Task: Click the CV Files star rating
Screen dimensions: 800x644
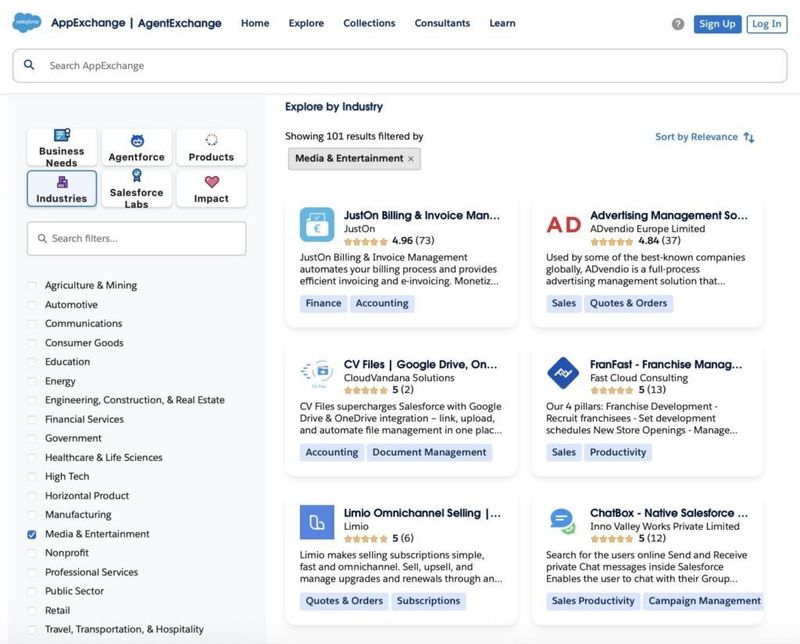Action: pyautogui.click(x=366, y=390)
